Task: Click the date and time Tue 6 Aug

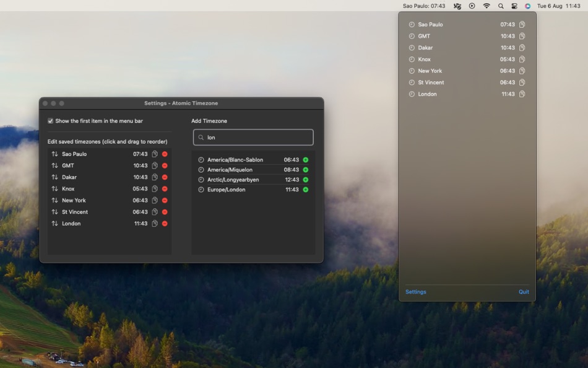Action: [x=558, y=6]
